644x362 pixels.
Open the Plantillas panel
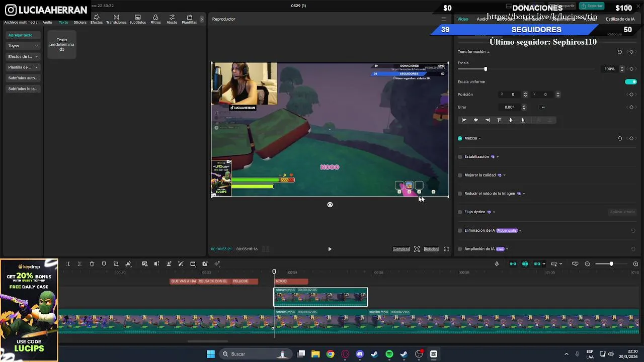click(x=189, y=20)
